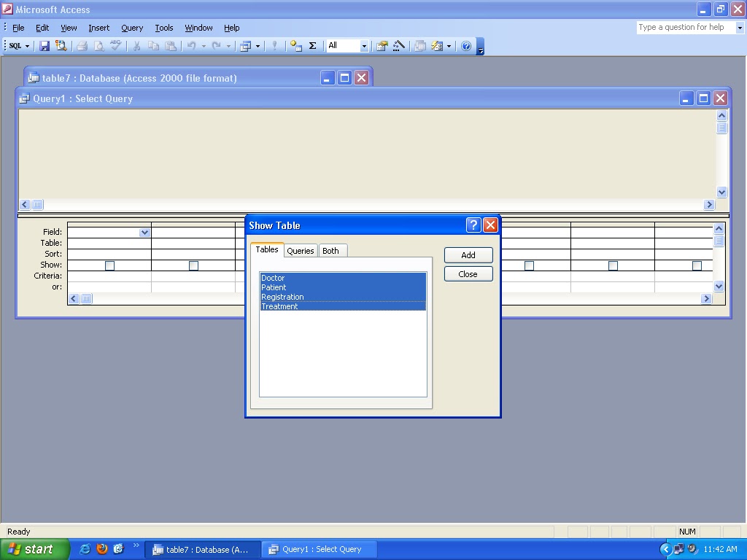Open the Insert menu
The width and height of the screenshot is (747, 560).
[98, 28]
